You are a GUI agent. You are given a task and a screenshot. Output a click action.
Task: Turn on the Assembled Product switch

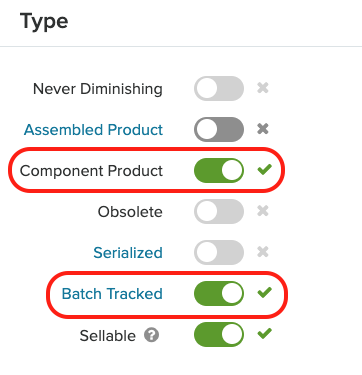(x=219, y=129)
